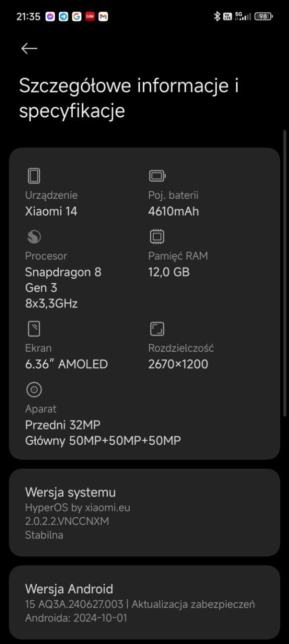
Task: Tap the Bluetooth status icon
Action: click(217, 17)
